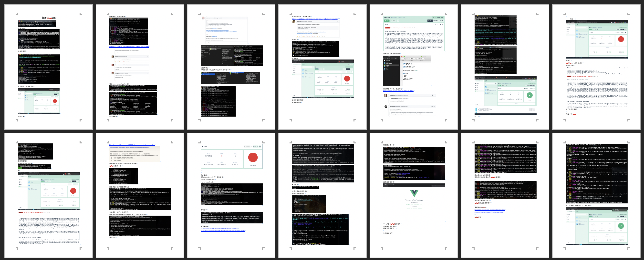Click the '> brew uninstall node' line

(208, 180)
